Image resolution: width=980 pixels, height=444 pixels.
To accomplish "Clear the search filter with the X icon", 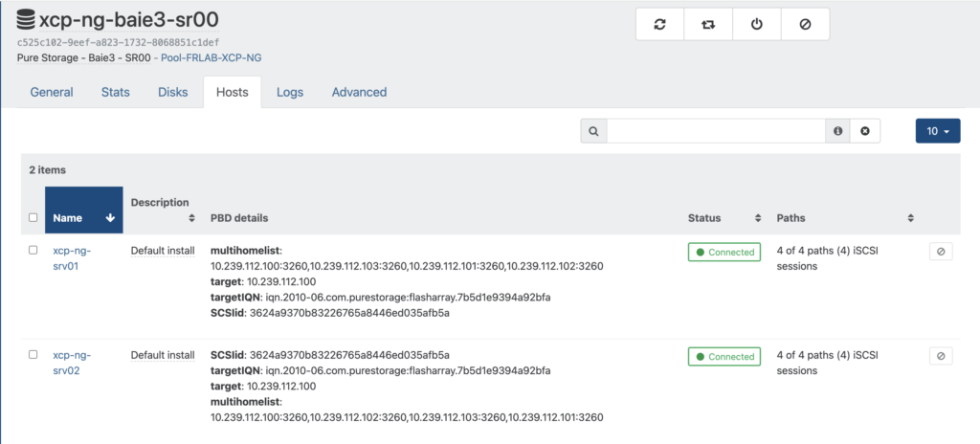I will (x=865, y=131).
